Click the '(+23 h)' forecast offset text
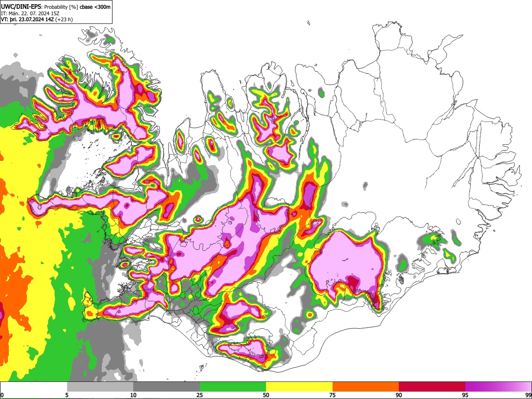The width and height of the screenshot is (532, 399). click(x=64, y=20)
